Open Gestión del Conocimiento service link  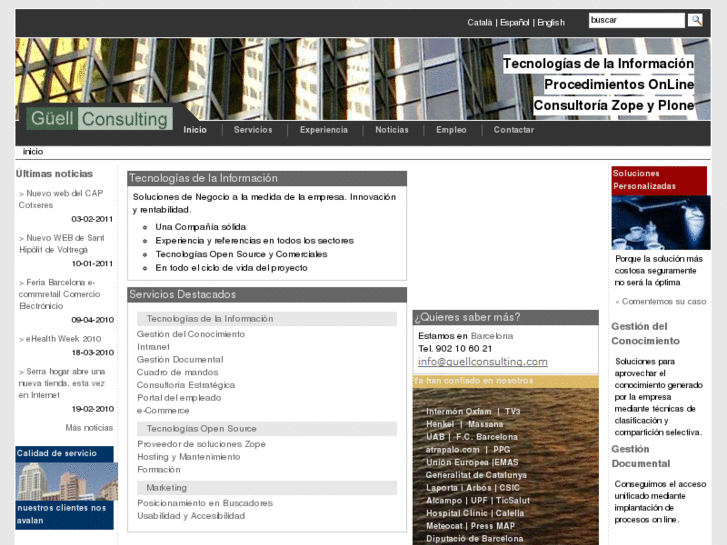pos(191,334)
